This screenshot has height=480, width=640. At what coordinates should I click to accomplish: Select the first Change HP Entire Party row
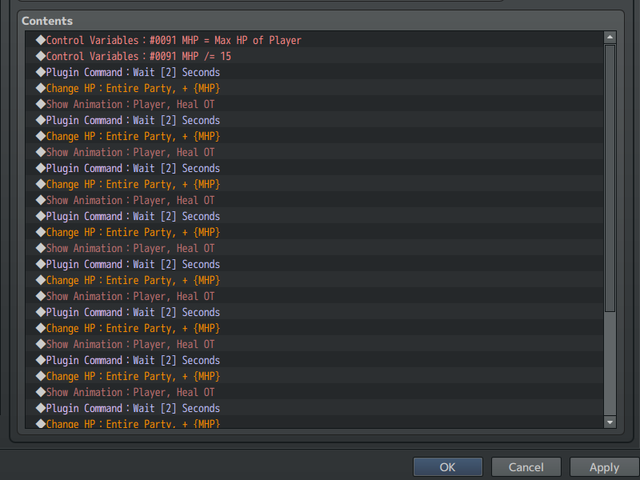(314, 88)
